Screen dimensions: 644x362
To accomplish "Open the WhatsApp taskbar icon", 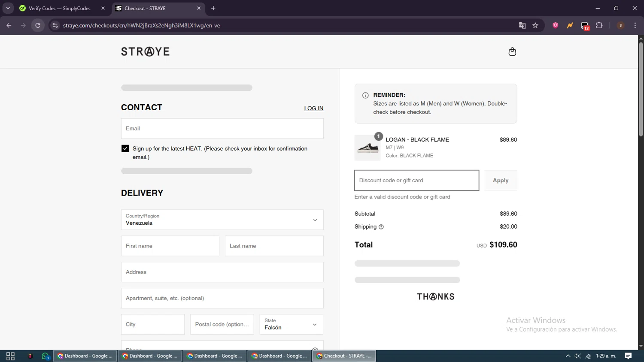I will coord(46,356).
